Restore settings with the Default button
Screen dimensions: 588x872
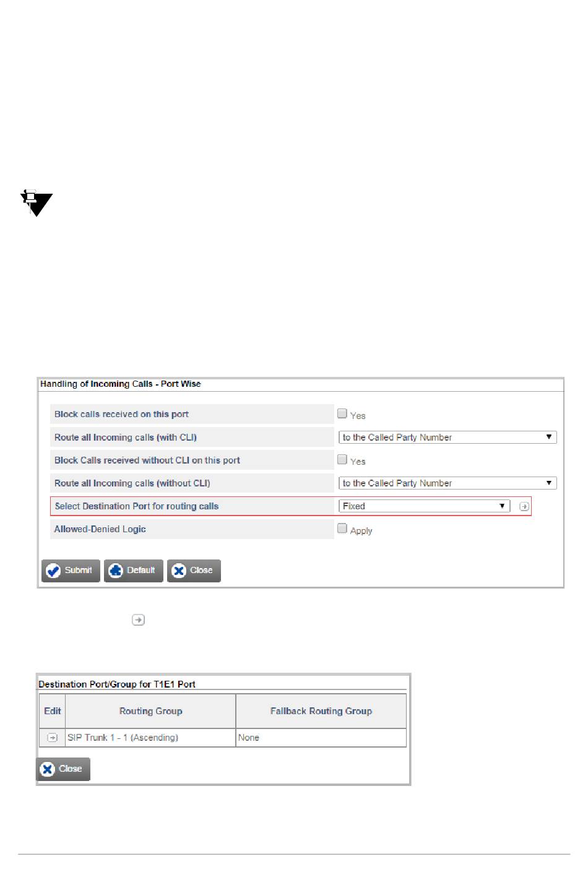[x=134, y=571]
